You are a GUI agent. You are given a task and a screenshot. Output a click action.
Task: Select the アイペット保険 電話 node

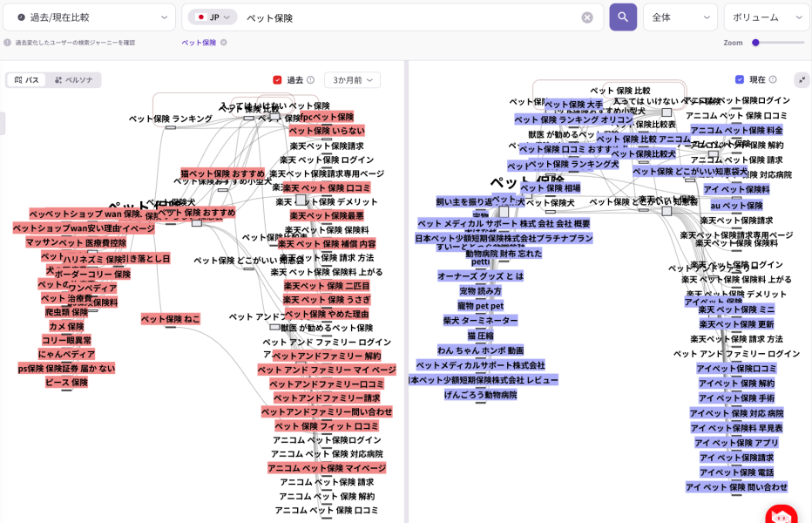pos(736,472)
